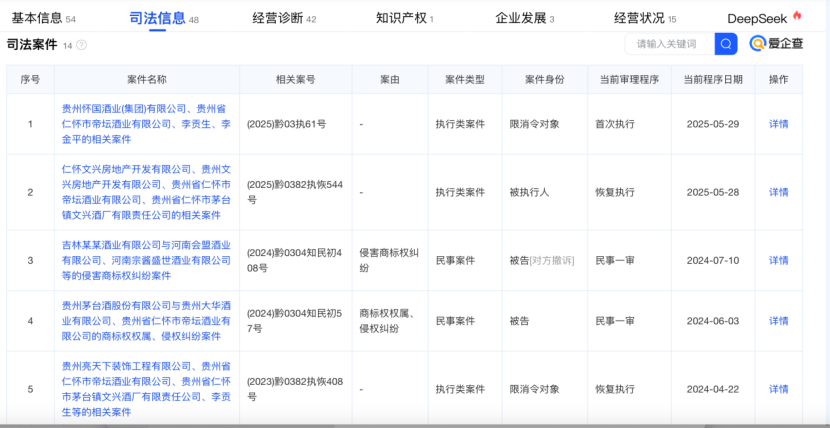Click the 爱企查 logo
Screen dimensions: 830x428
coord(776,44)
